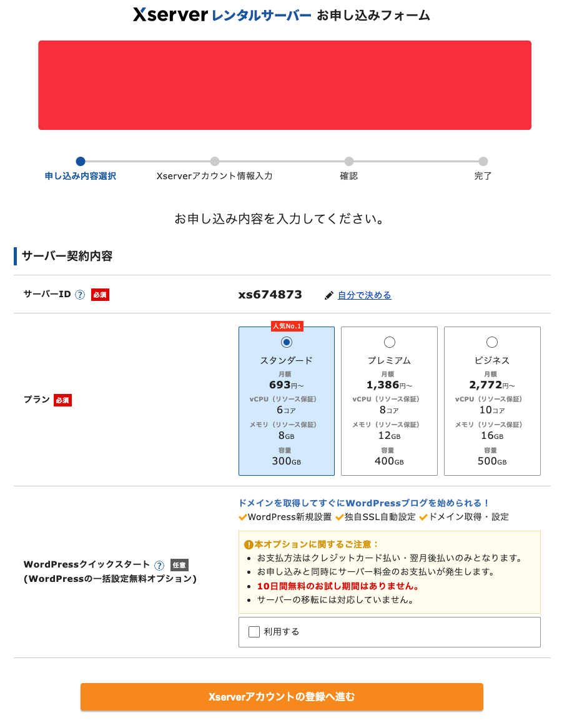Click the blue step dot for 申し込み内容選択
The height and width of the screenshot is (728, 572).
point(81,161)
